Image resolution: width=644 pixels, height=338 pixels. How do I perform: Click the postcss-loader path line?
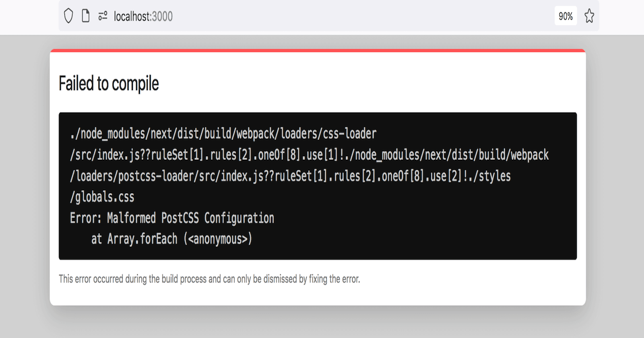[290, 176]
